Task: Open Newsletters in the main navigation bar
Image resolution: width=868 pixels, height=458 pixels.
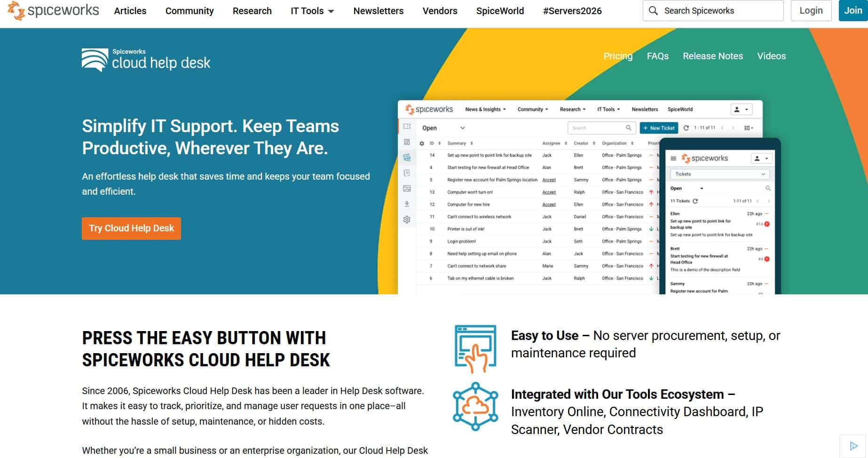Action: click(379, 10)
